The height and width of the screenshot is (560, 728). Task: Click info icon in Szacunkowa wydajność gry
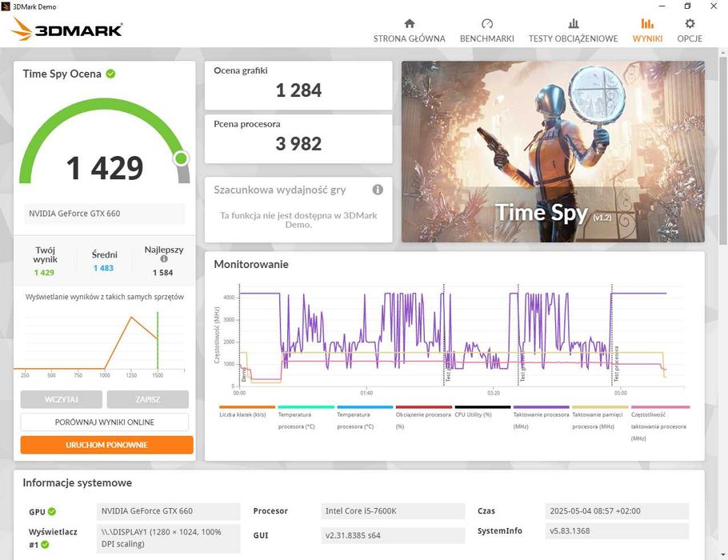(x=378, y=190)
